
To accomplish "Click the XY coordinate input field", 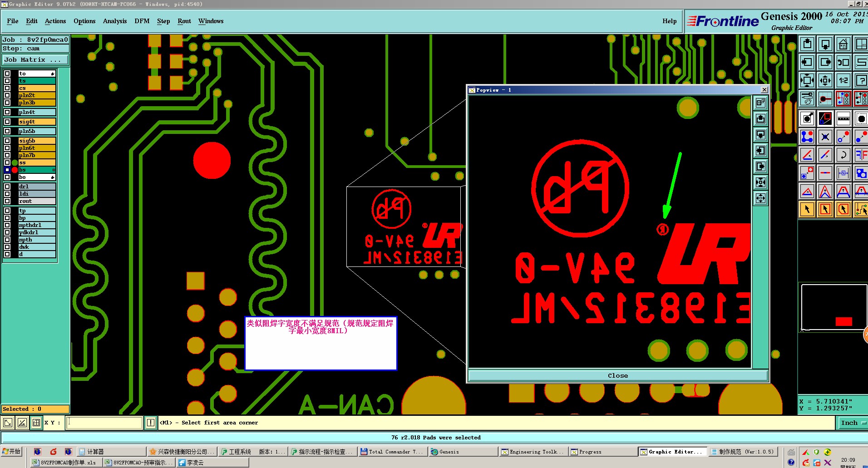I will point(104,423).
